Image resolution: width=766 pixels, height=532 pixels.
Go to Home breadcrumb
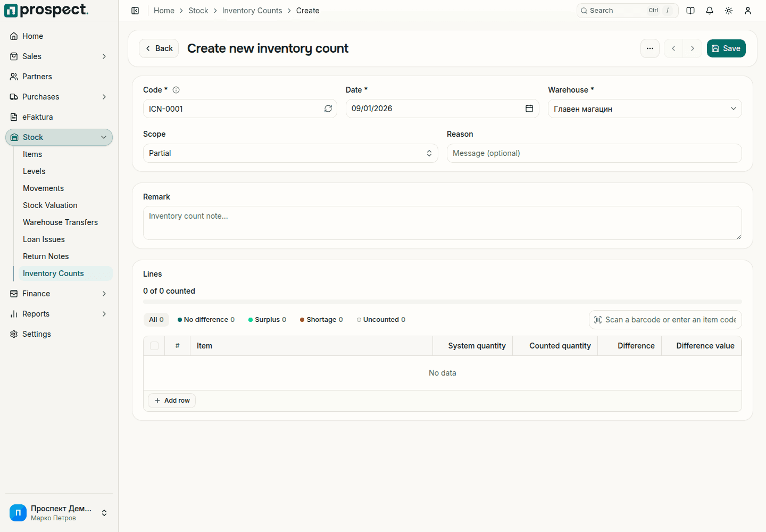164,11
